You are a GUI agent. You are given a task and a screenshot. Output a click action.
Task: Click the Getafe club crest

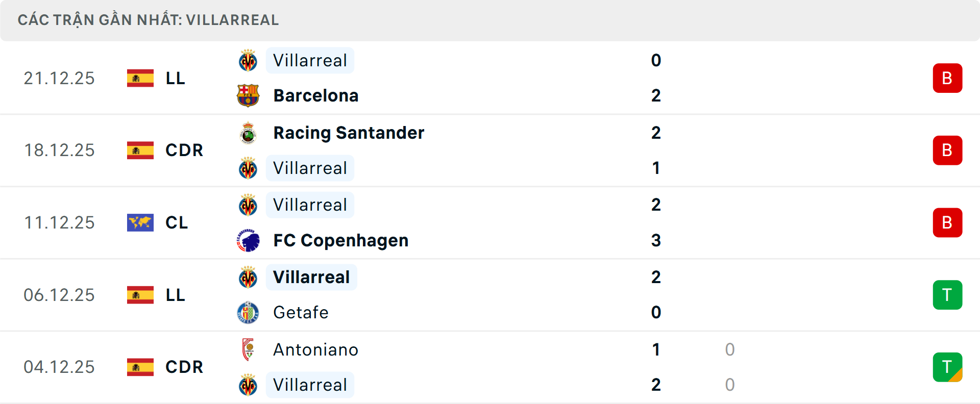coord(248,312)
